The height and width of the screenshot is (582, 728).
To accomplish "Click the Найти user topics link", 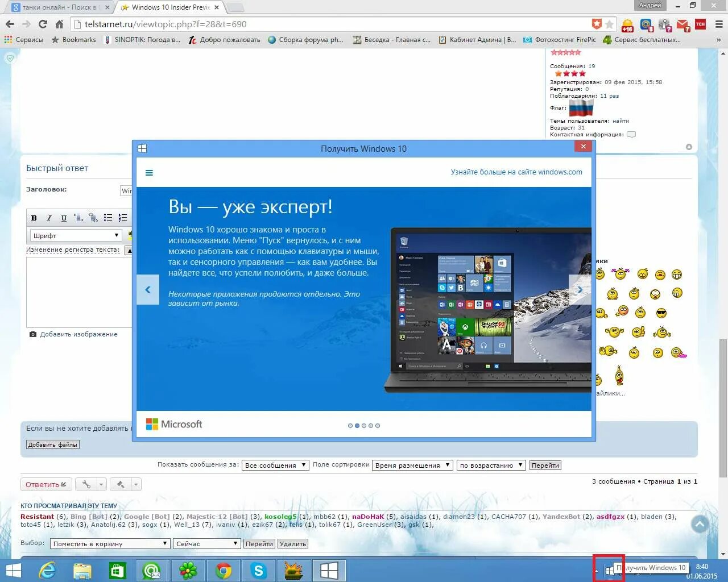I will click(621, 120).
